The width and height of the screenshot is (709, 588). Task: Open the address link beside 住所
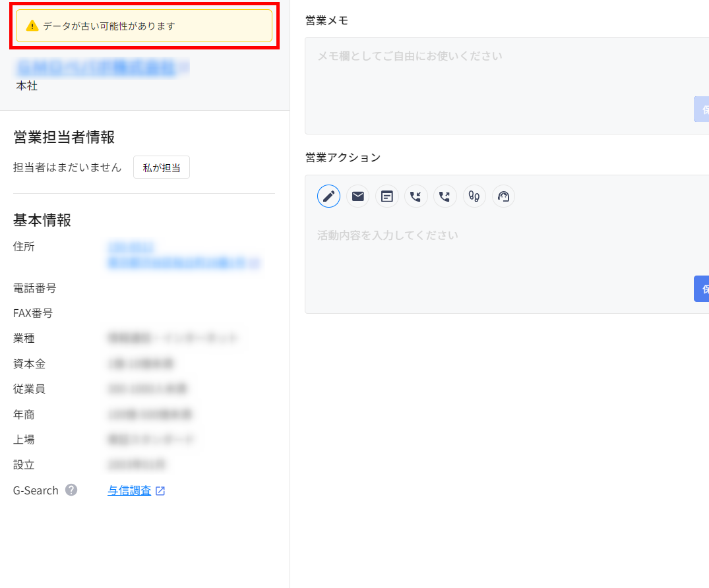tap(178, 262)
